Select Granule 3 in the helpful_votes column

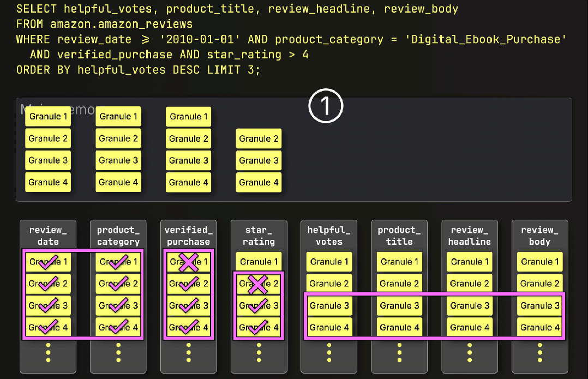(329, 305)
